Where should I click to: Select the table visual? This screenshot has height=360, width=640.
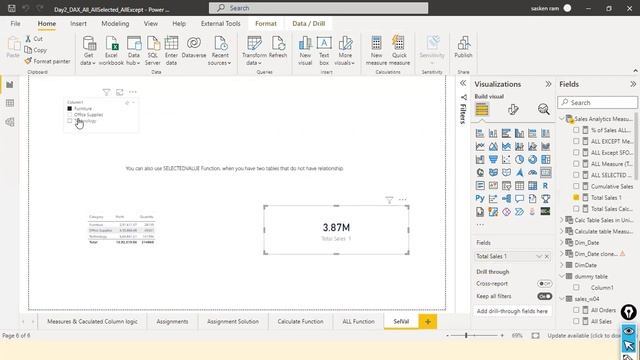coord(519,186)
